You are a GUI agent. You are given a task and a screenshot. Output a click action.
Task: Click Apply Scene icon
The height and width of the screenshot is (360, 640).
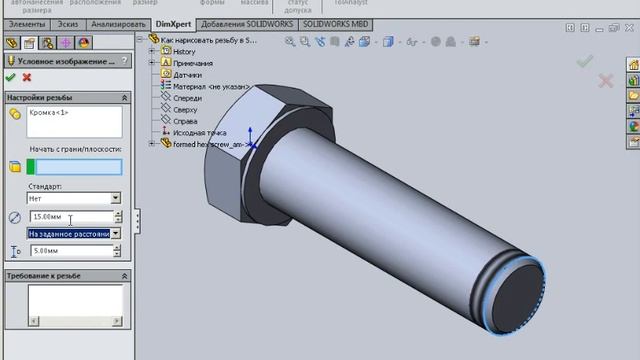click(451, 42)
